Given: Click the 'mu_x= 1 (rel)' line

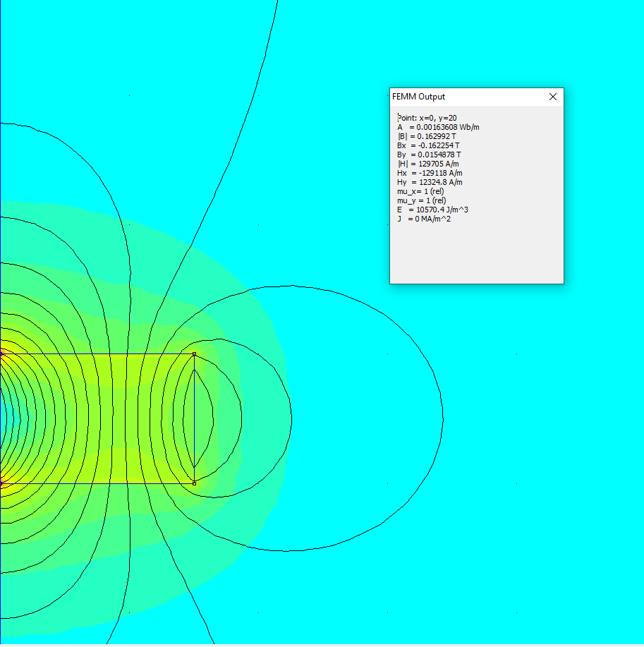Looking at the screenshot, I should click(x=420, y=191).
